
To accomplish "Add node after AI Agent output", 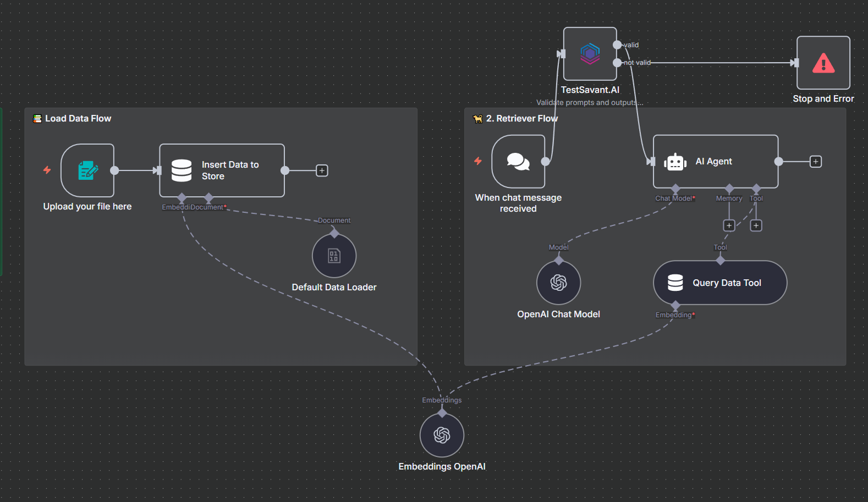I will tap(816, 162).
